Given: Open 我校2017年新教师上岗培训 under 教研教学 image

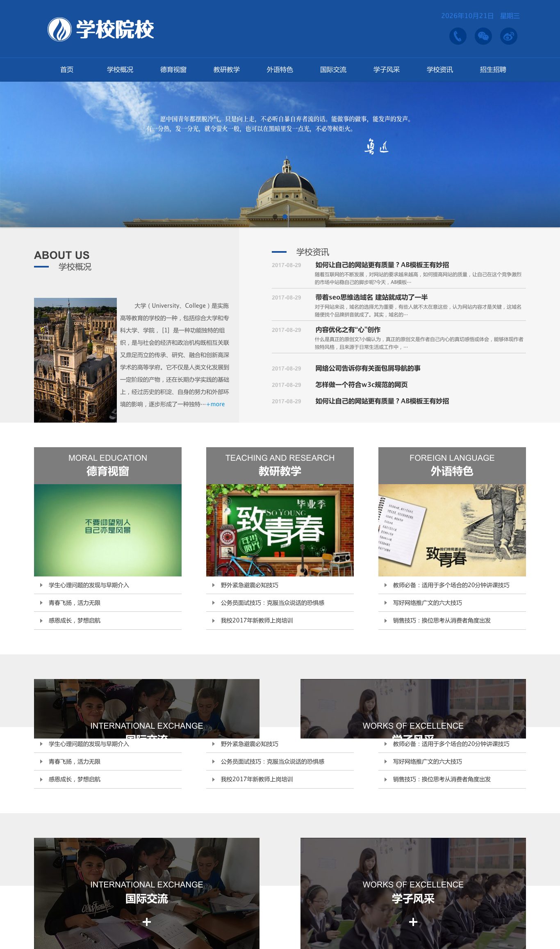Looking at the screenshot, I should (257, 620).
